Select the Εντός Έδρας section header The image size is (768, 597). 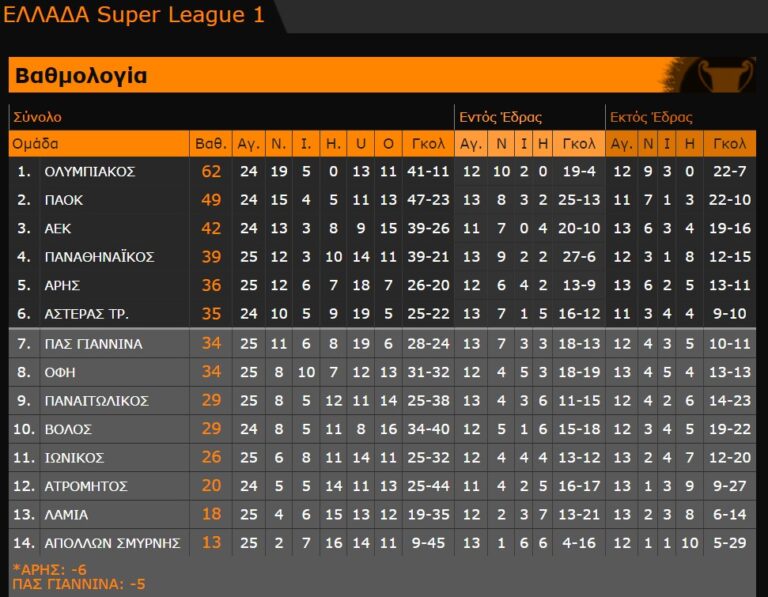[x=497, y=117]
